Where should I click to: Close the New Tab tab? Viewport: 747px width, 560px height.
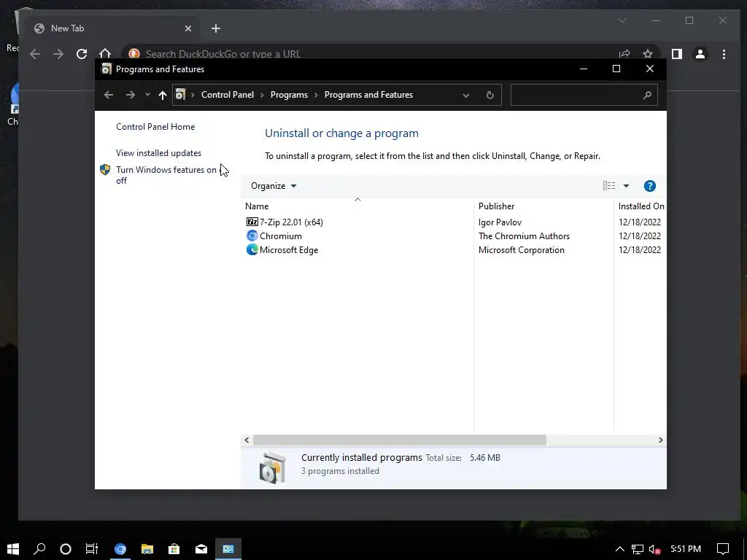click(x=188, y=28)
